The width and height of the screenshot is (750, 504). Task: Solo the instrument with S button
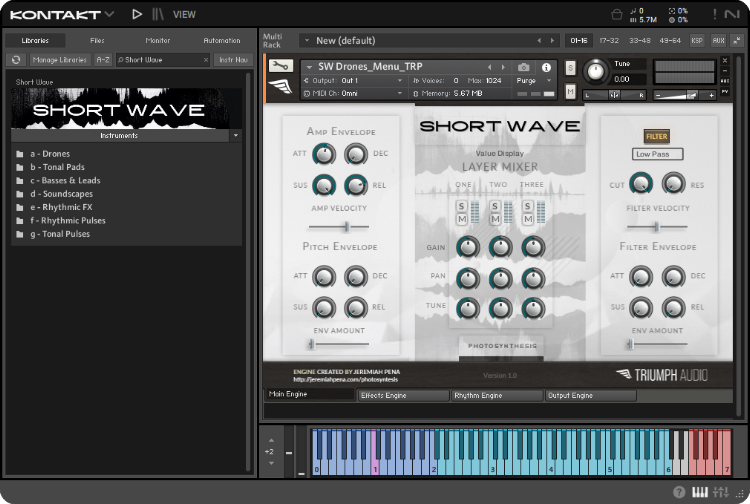click(x=570, y=68)
